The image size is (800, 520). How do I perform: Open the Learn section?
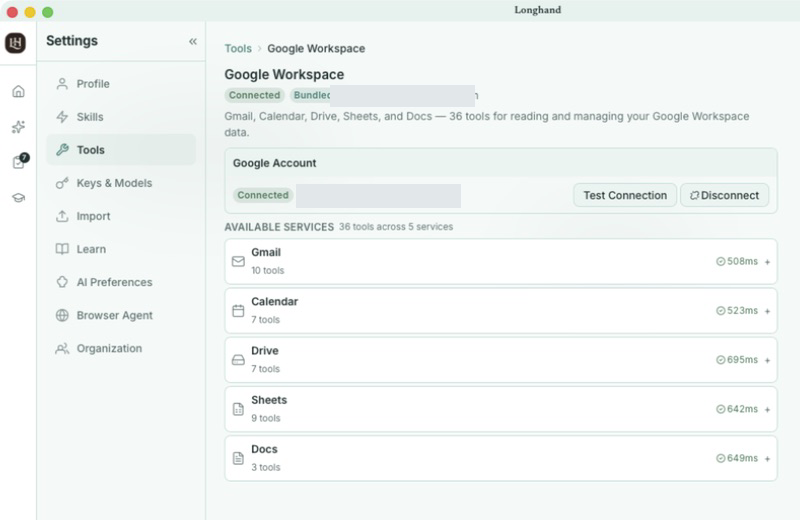[x=121, y=249]
